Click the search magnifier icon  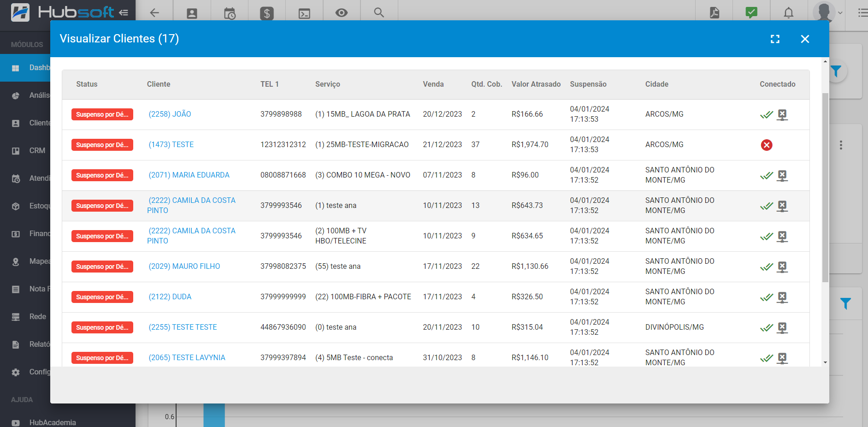(x=378, y=12)
